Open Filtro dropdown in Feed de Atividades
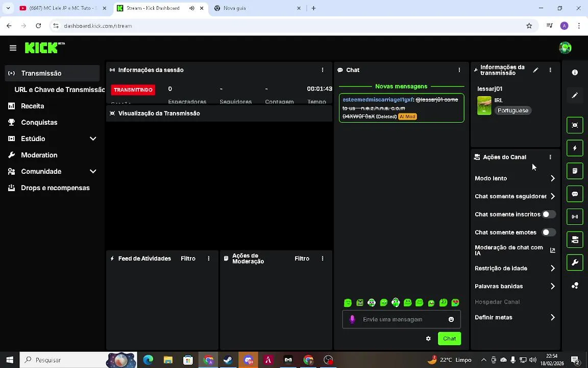588x368 pixels. click(188, 258)
